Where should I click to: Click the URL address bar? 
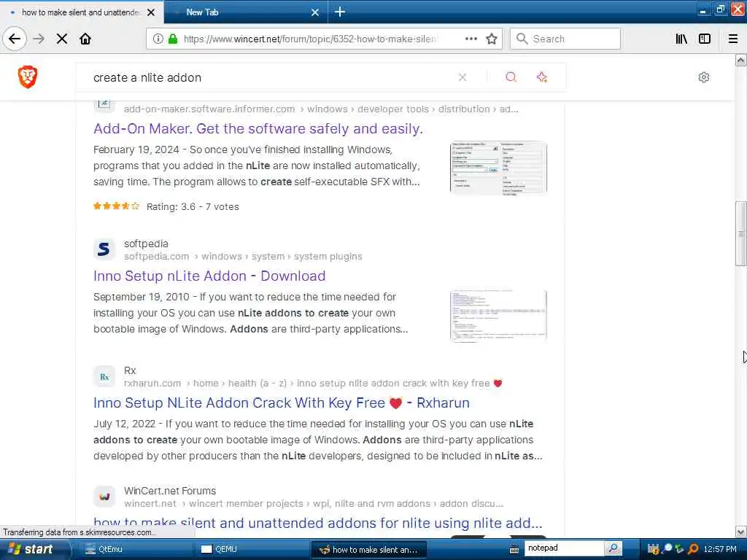(x=309, y=39)
